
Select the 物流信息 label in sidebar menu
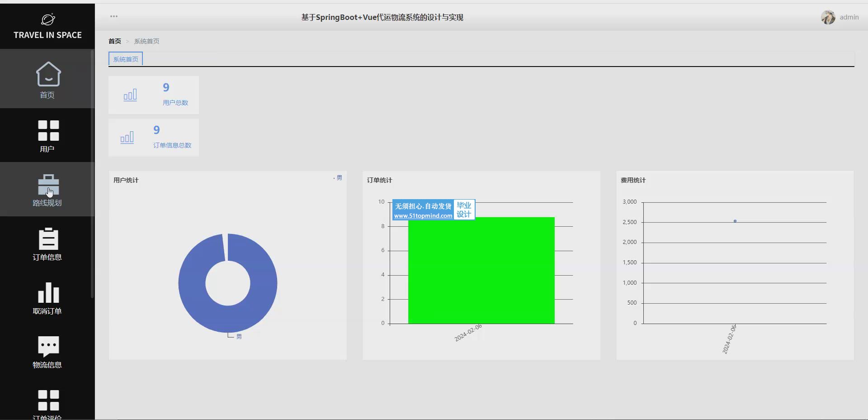(x=47, y=365)
